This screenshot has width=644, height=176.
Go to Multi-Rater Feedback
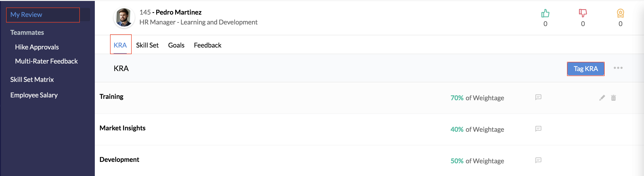tap(46, 61)
